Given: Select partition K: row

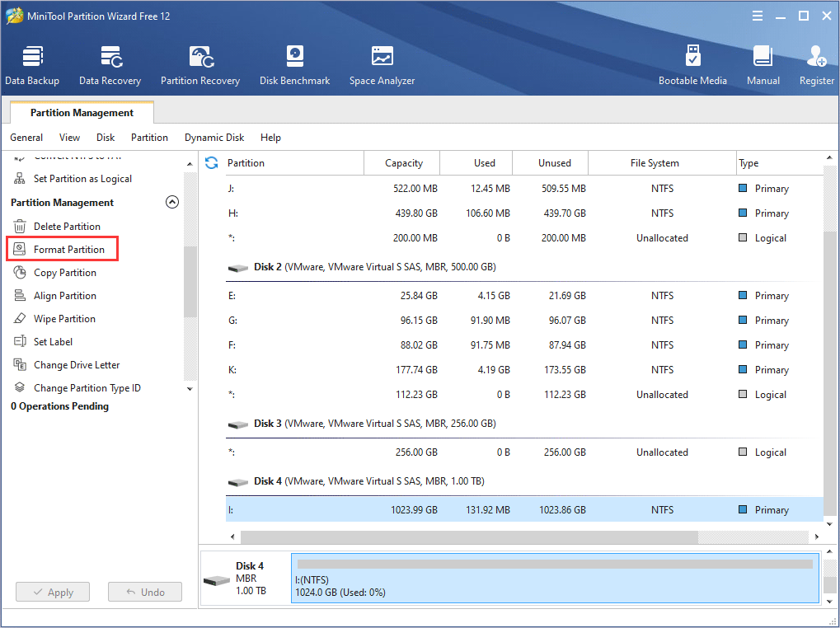Looking at the screenshot, I should [524, 369].
